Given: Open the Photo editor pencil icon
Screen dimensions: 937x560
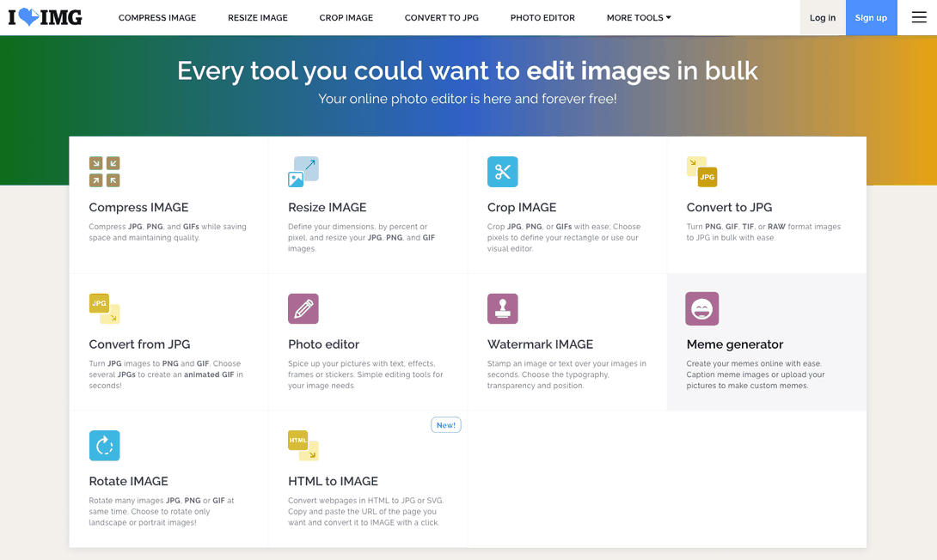Looking at the screenshot, I should tap(303, 308).
